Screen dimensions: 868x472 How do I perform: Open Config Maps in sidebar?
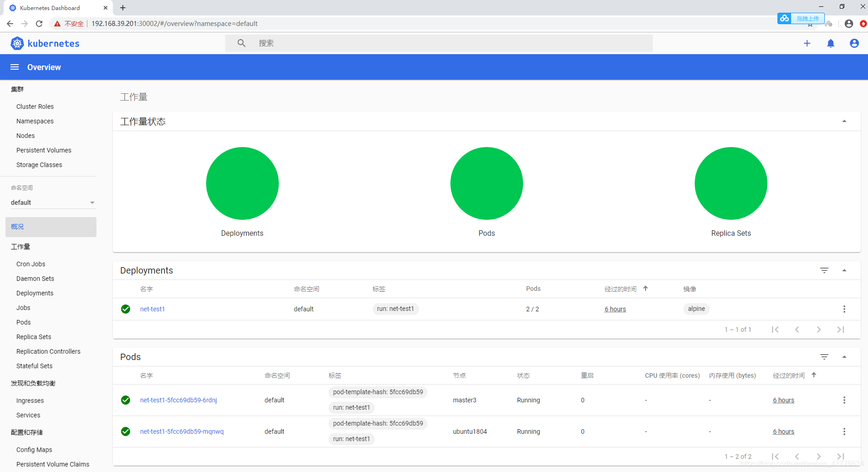(34, 450)
